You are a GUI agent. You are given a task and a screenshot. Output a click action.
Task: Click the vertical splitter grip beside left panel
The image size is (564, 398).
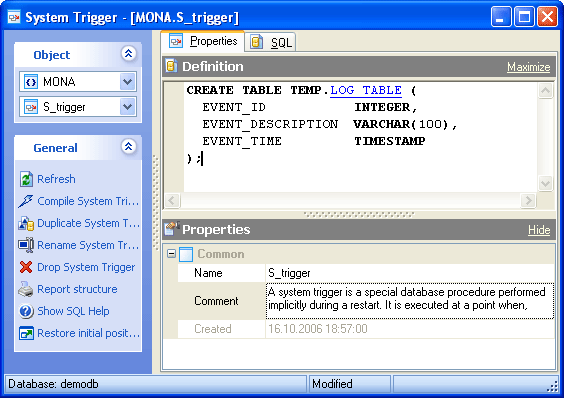(x=156, y=202)
